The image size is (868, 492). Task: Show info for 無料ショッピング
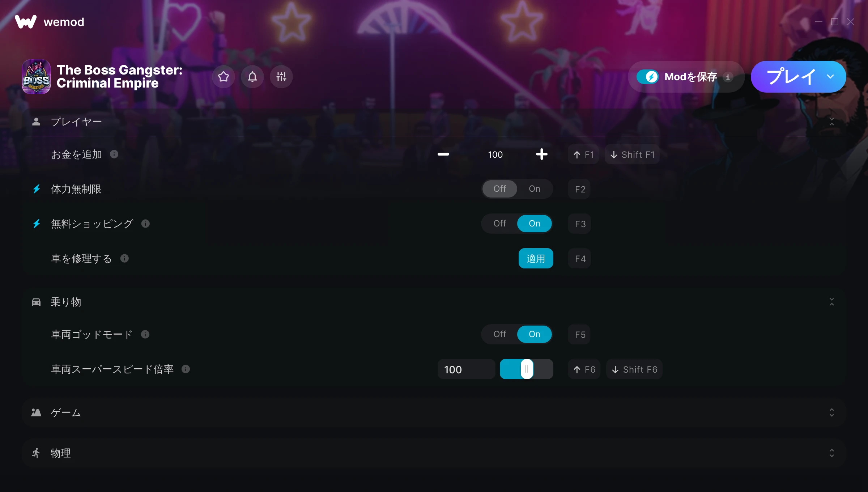pyautogui.click(x=145, y=224)
